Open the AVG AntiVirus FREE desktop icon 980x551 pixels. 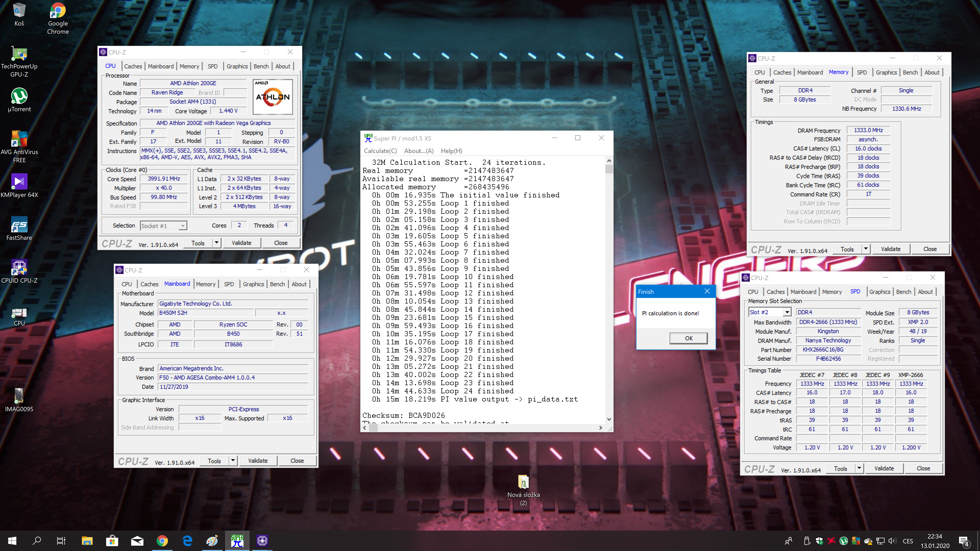(19, 147)
